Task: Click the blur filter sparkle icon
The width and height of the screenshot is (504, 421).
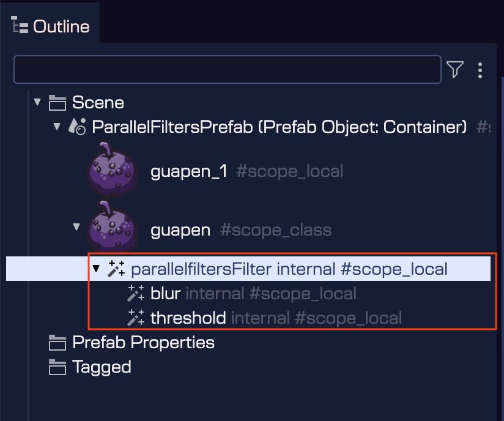Action: 135,293
